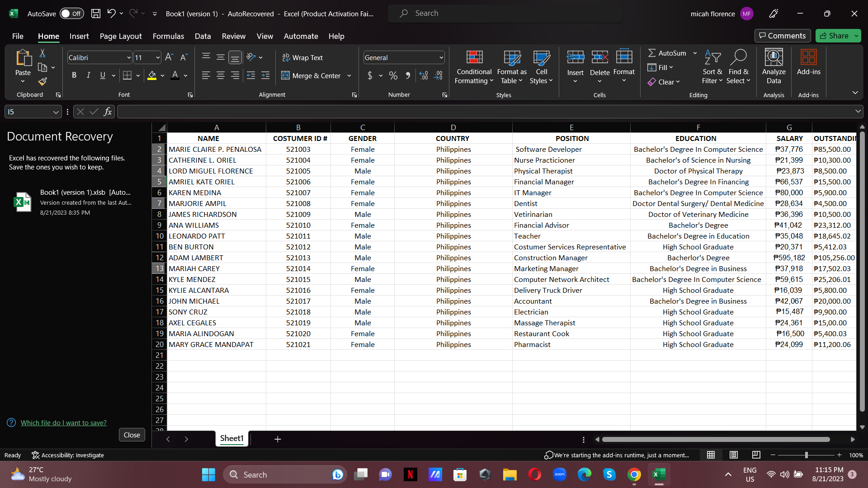Open the General number format dropdown

(x=441, y=57)
